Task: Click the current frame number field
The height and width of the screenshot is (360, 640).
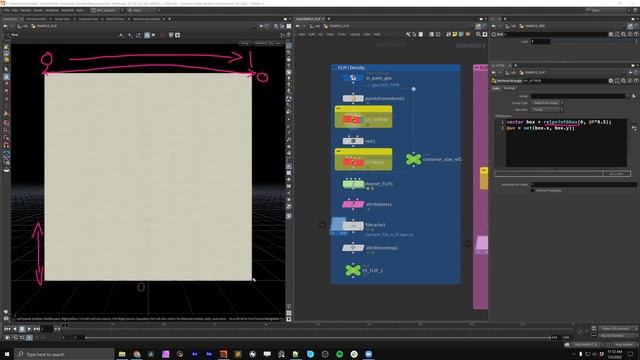Action: coord(47,329)
